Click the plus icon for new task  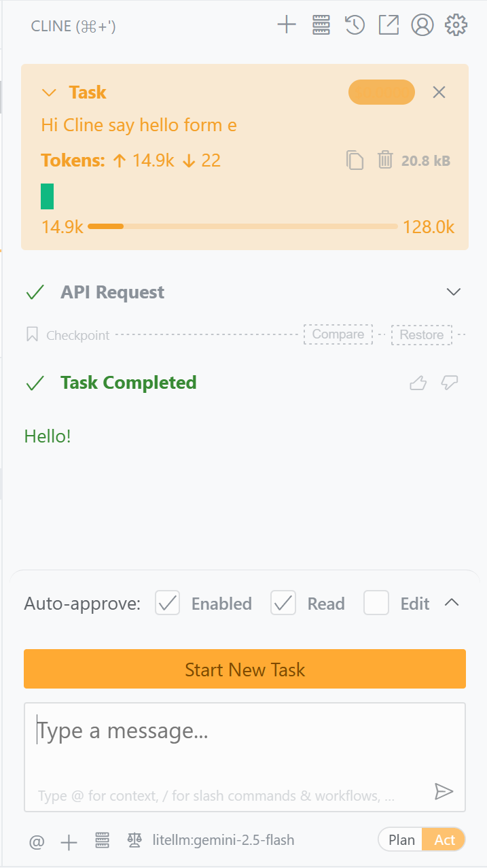287,26
